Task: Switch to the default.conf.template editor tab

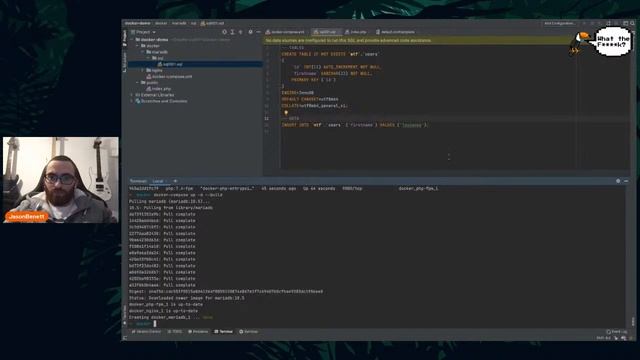Action: tap(395, 32)
